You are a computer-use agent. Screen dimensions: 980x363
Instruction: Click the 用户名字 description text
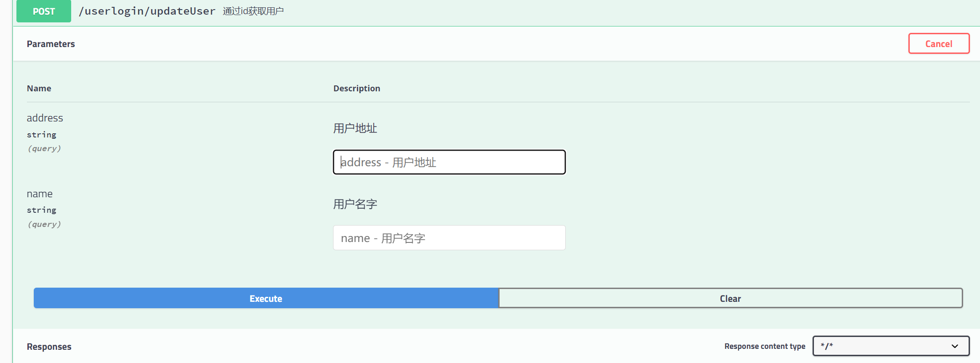355,204
